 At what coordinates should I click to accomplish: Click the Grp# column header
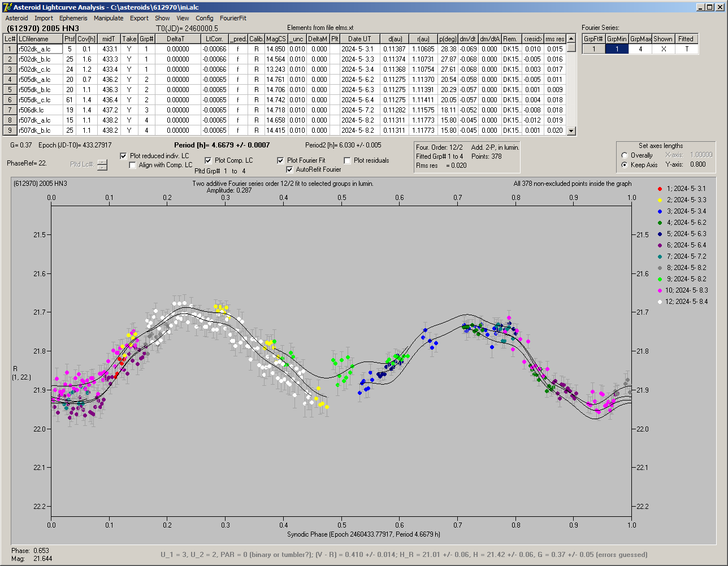click(x=146, y=39)
